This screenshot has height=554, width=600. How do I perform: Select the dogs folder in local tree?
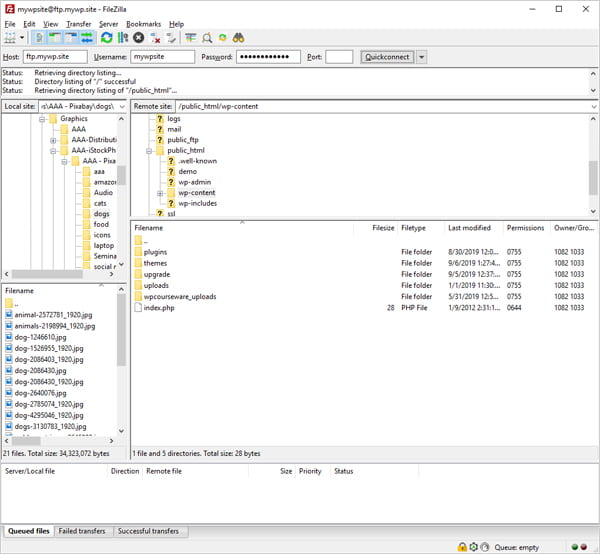[101, 214]
